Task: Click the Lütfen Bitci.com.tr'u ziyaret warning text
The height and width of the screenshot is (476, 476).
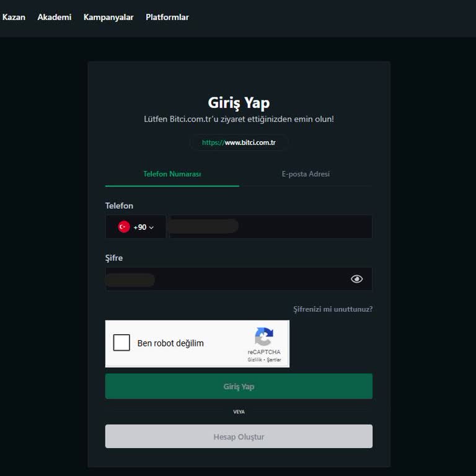Action: point(239,119)
